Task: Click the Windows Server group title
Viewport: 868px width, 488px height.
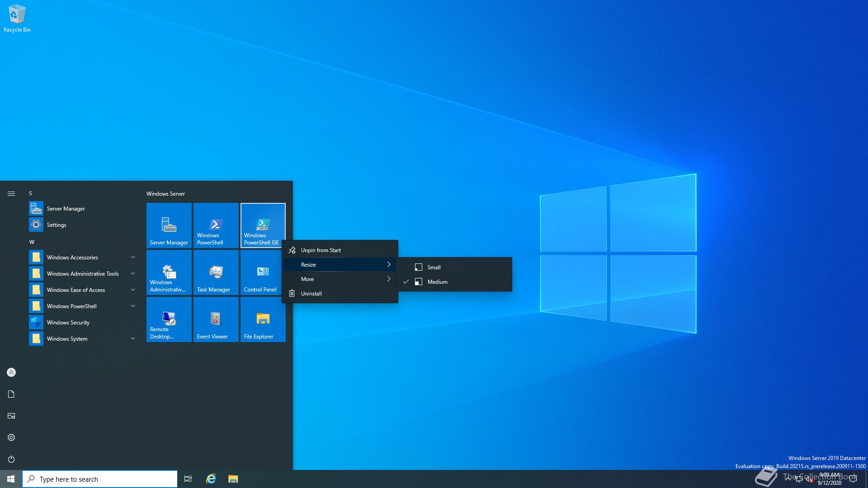Action: coord(165,193)
